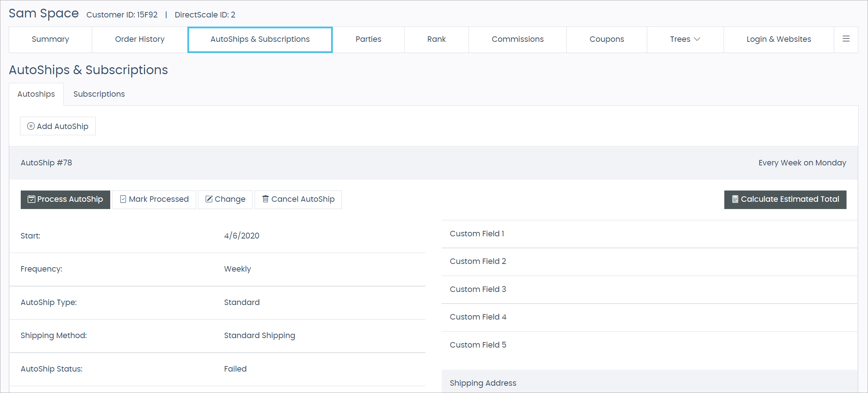Viewport: 868px width, 393px height.
Task: Expand the Trees dropdown chevron
Action: (x=697, y=39)
